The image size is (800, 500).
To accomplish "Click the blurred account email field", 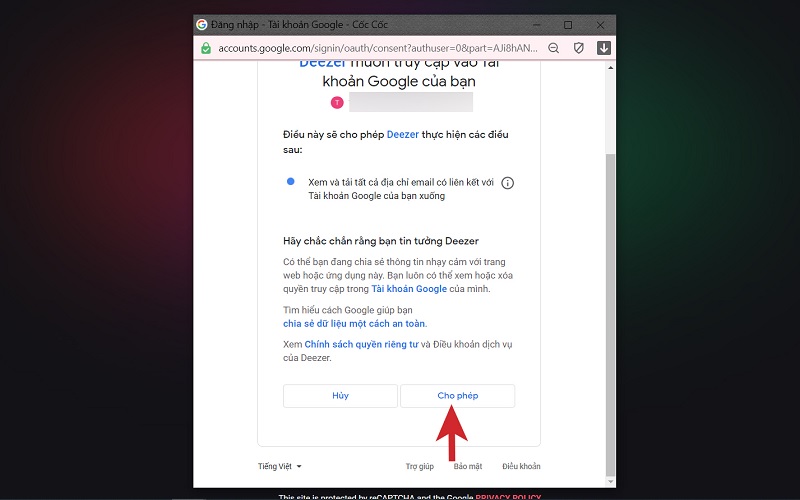I will click(411, 102).
